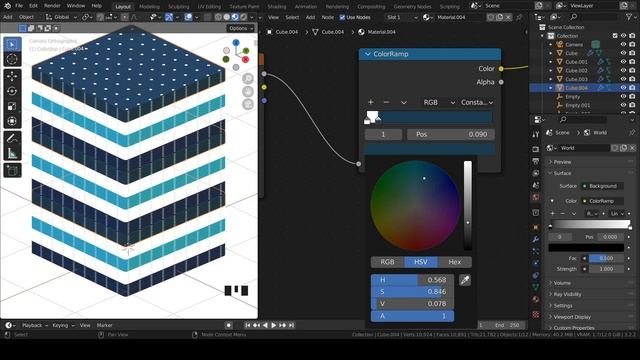Click the ColorRamp color link button

point(602,201)
